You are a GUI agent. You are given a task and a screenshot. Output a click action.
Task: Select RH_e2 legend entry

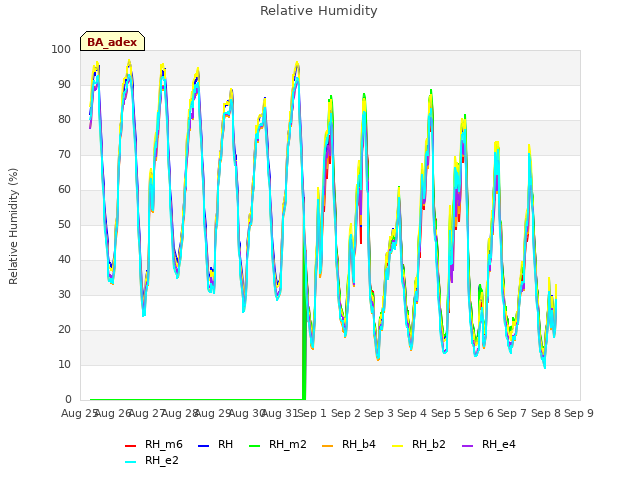(x=151, y=461)
